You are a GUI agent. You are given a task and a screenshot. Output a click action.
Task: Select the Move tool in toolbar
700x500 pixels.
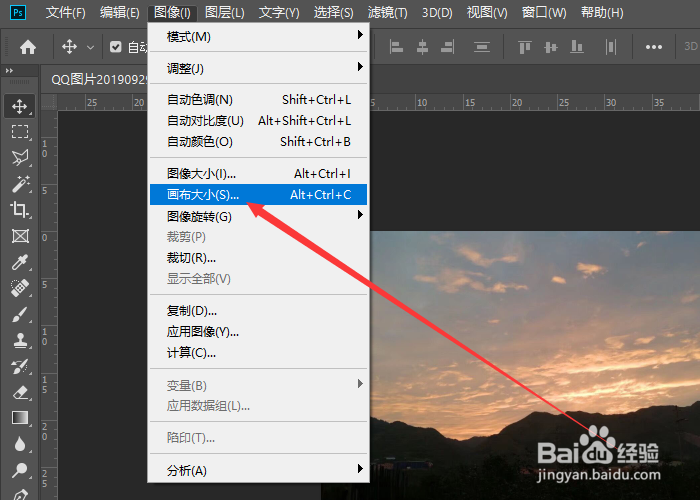[20, 106]
